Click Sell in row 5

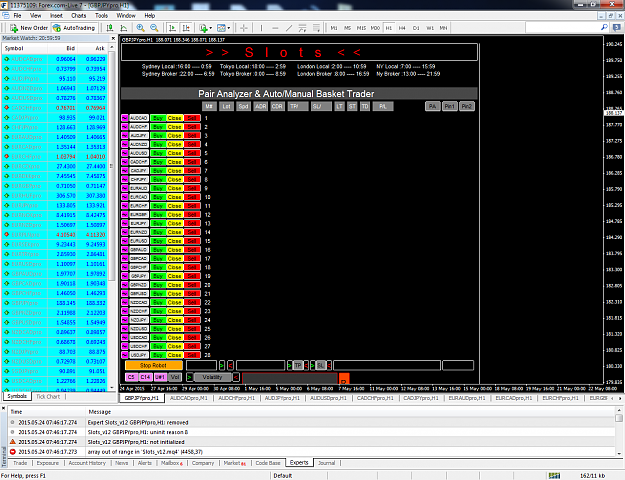(x=192, y=153)
